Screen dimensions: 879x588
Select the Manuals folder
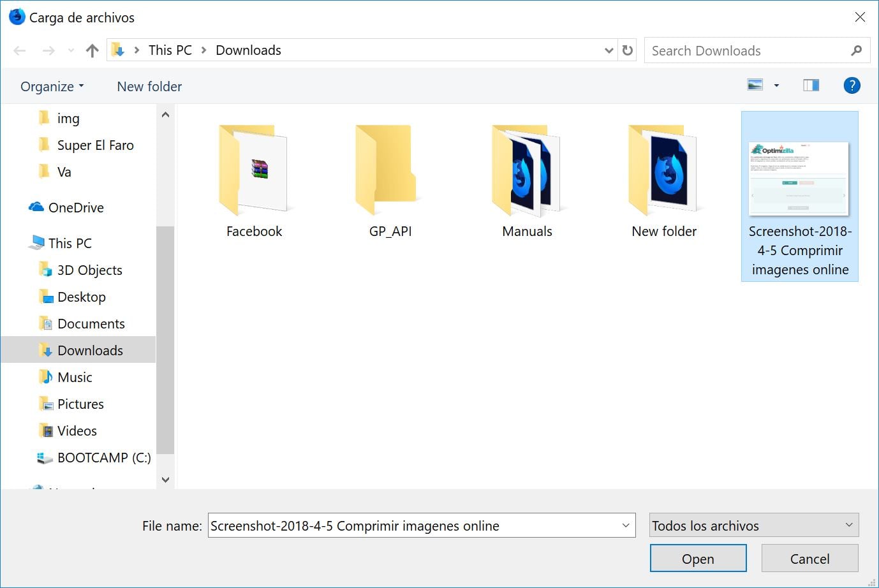[527, 170]
